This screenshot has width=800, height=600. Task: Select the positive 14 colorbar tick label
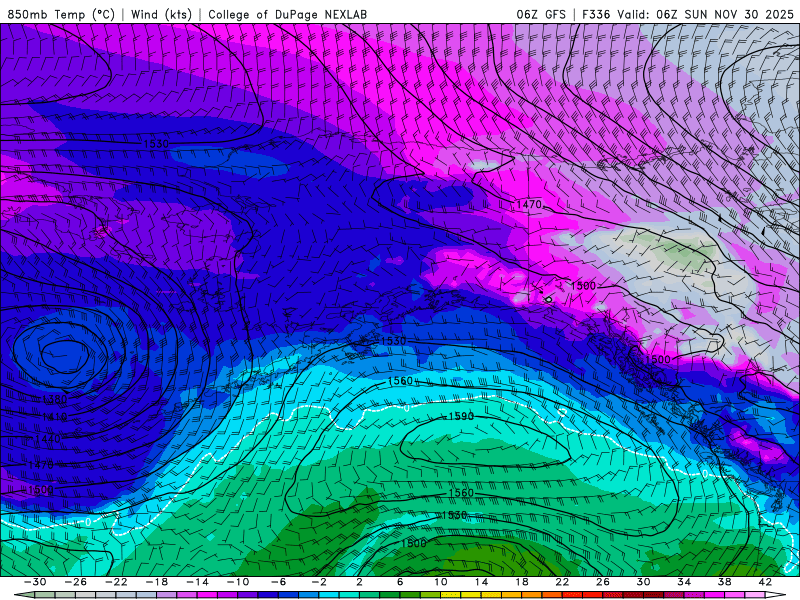tap(481, 582)
